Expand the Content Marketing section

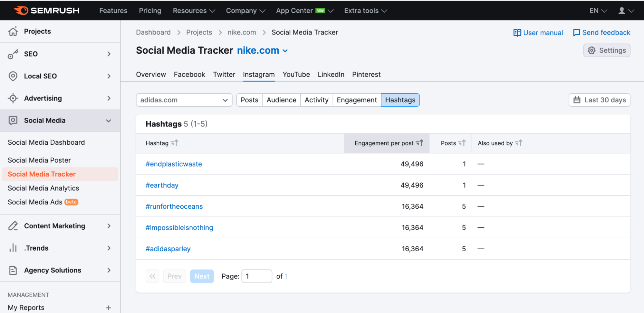pyautogui.click(x=109, y=226)
